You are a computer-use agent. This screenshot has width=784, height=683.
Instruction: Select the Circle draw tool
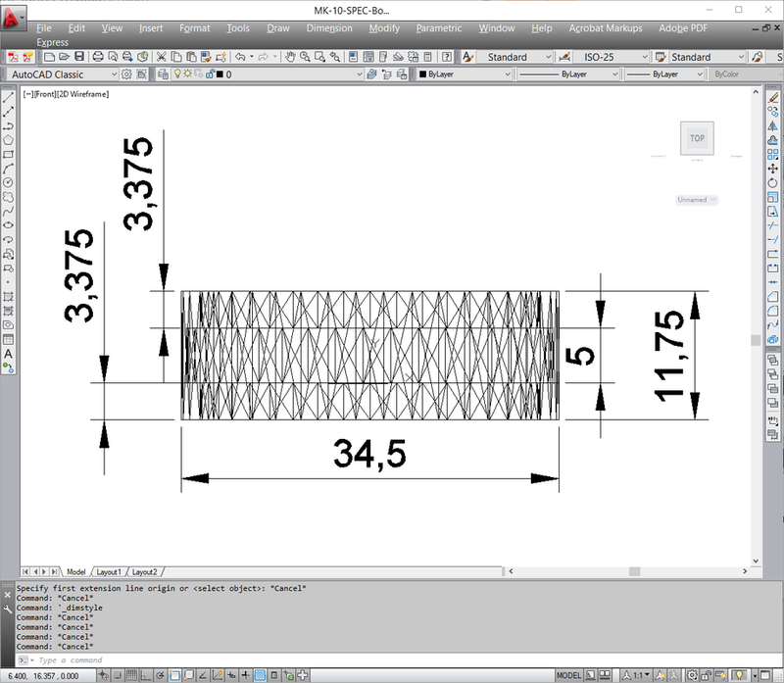(8, 182)
